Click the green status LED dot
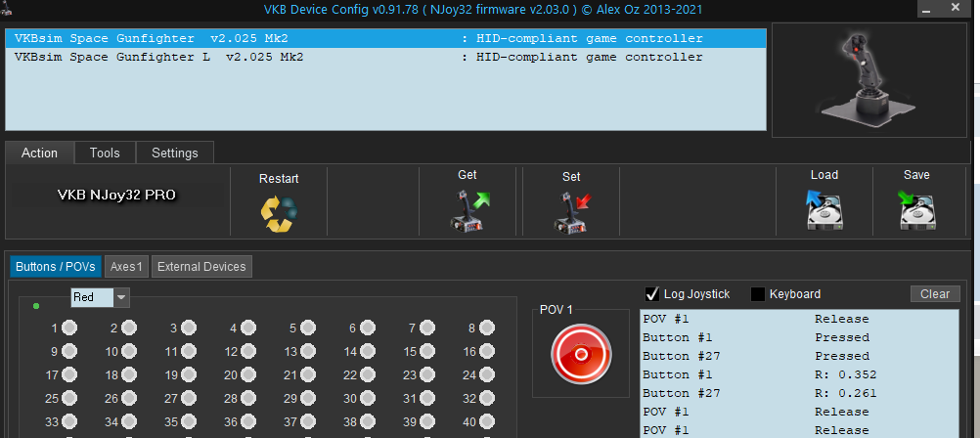Screen dimensions: 980x438 click(x=36, y=306)
